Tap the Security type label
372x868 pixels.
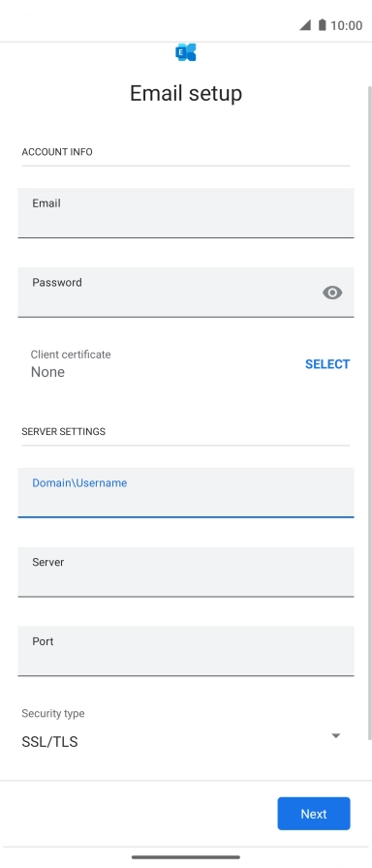click(x=53, y=714)
